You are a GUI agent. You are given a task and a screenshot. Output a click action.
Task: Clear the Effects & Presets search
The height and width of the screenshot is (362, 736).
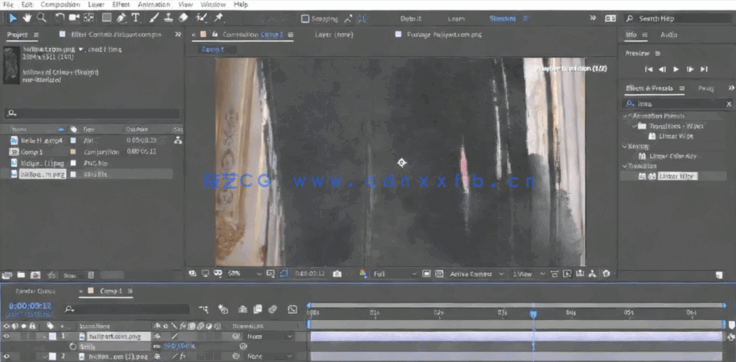coord(729,104)
